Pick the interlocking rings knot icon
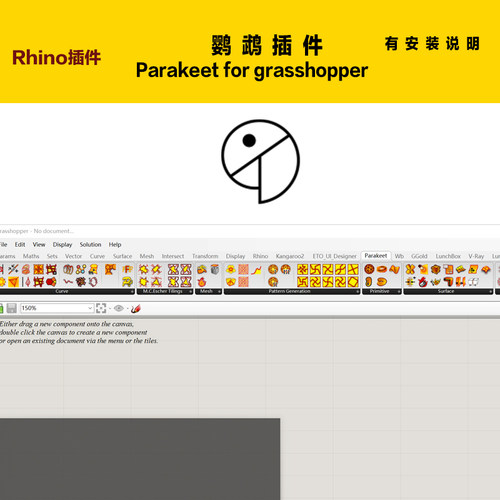 pos(68,269)
